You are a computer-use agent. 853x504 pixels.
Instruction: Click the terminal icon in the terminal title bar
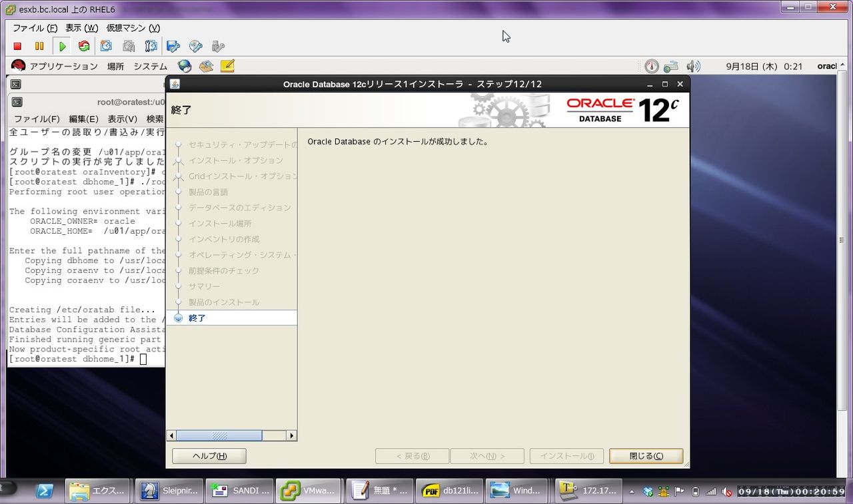(17, 102)
